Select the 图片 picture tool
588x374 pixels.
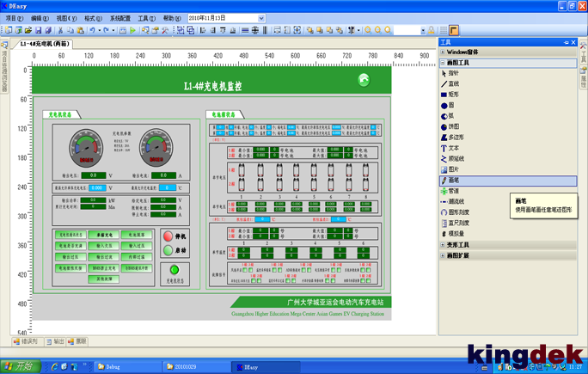point(453,169)
